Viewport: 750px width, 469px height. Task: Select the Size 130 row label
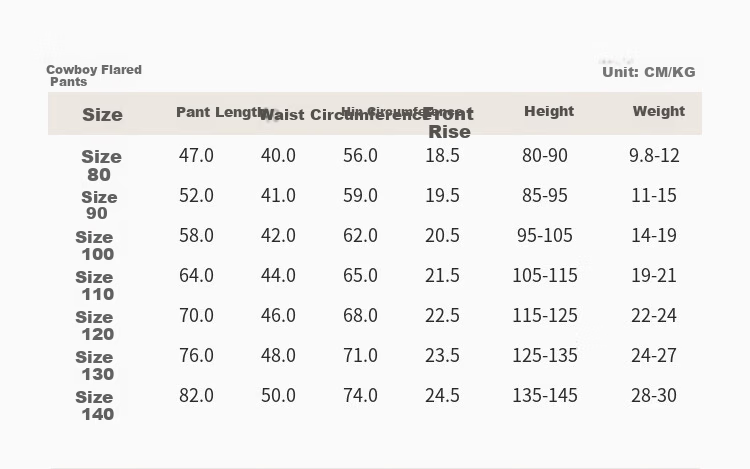point(95,365)
